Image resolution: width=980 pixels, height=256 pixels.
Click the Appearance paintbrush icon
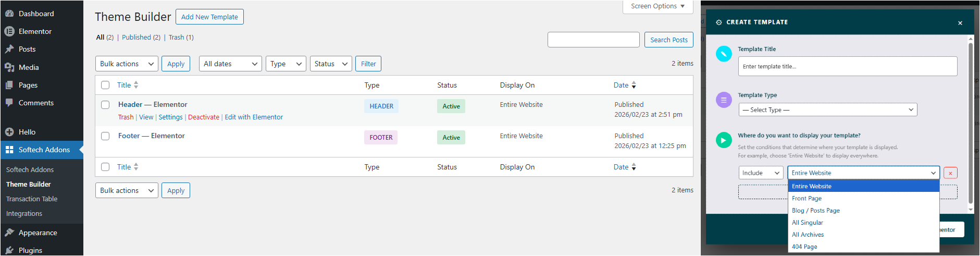point(9,233)
